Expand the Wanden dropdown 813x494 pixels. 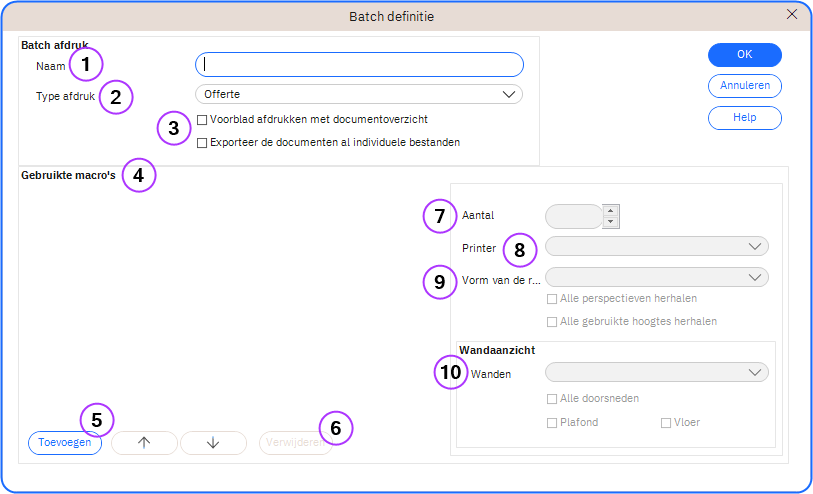pos(656,372)
